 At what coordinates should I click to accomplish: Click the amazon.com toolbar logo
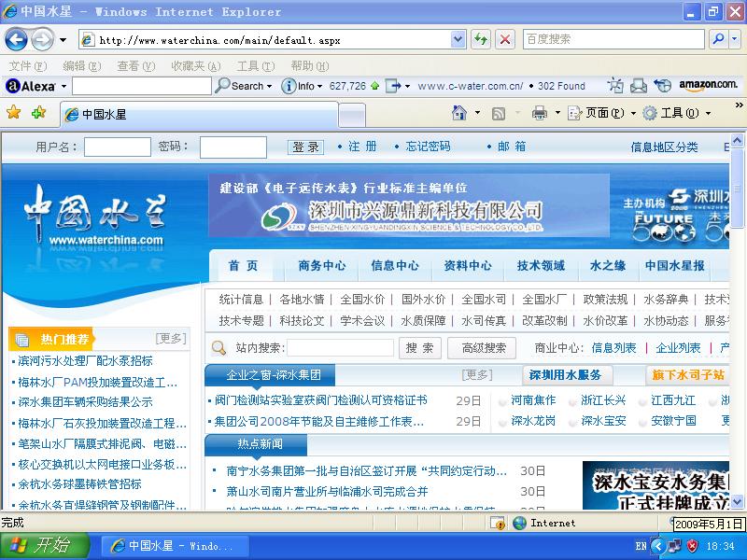point(708,85)
